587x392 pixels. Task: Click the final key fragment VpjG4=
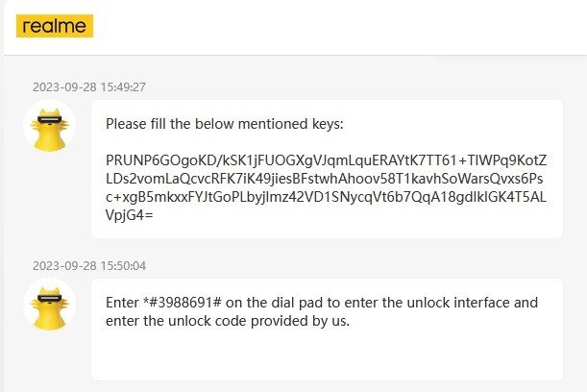[x=129, y=214]
